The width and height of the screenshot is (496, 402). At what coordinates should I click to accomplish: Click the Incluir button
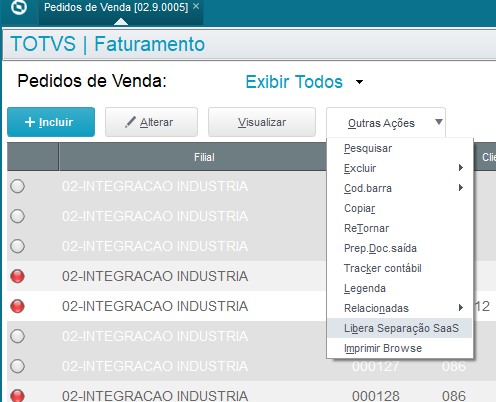(x=51, y=122)
